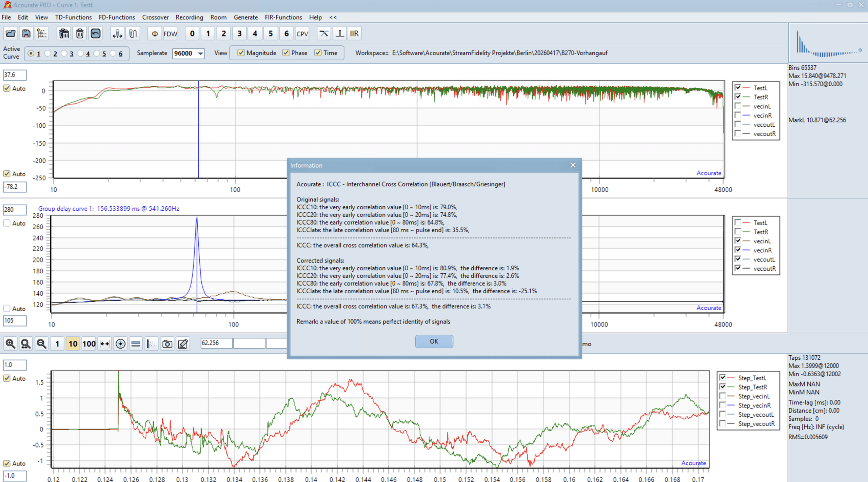The width and height of the screenshot is (868, 482).
Task: Open the Samplerate dropdown
Action: coord(200,54)
